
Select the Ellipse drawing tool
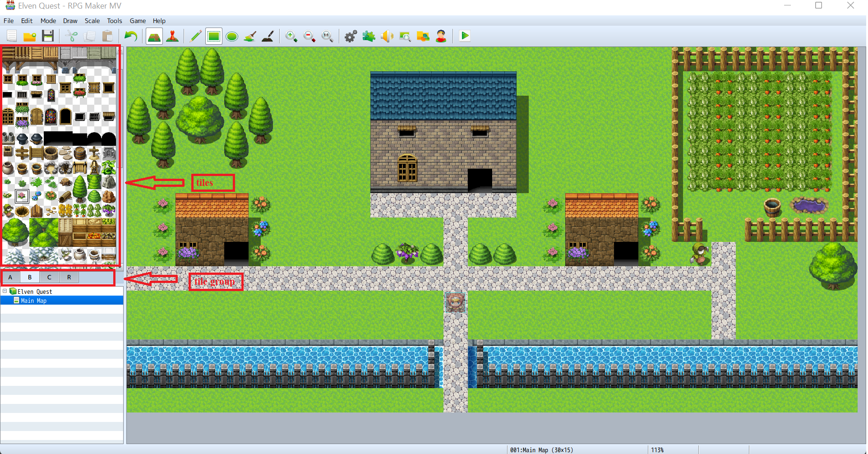click(x=232, y=36)
